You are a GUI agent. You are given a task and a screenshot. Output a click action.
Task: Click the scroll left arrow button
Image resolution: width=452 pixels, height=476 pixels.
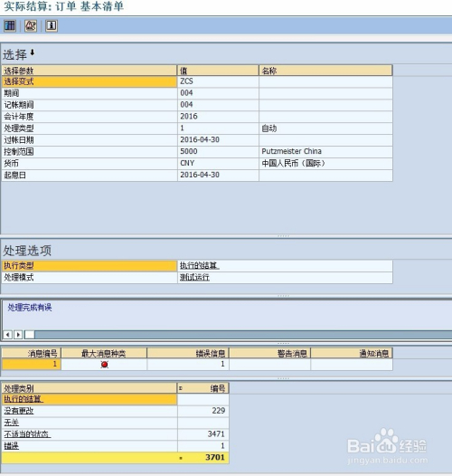pyautogui.click(x=7, y=335)
